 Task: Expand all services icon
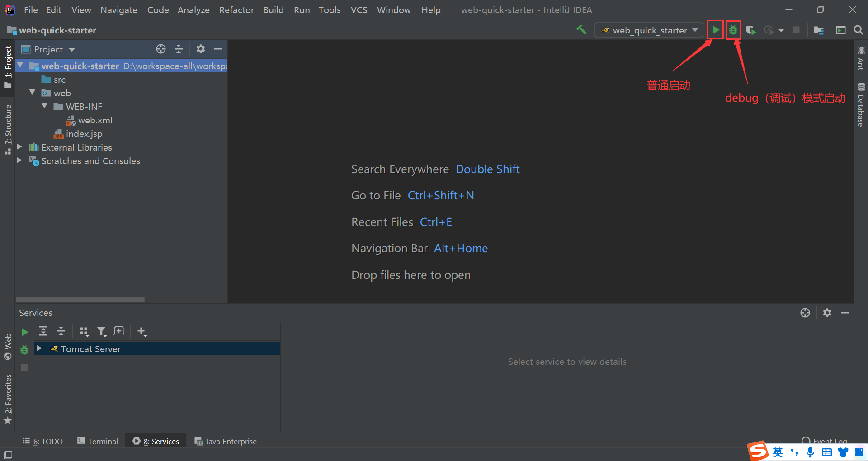(43, 331)
